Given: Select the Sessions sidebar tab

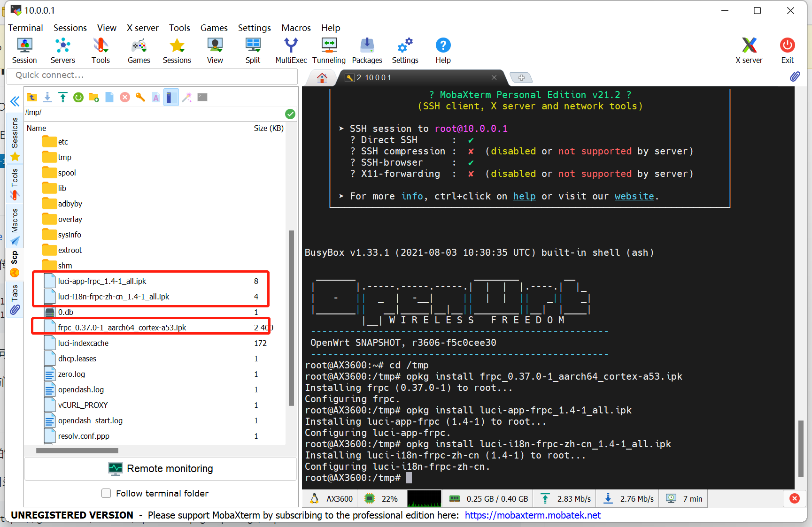Looking at the screenshot, I should (x=15, y=138).
